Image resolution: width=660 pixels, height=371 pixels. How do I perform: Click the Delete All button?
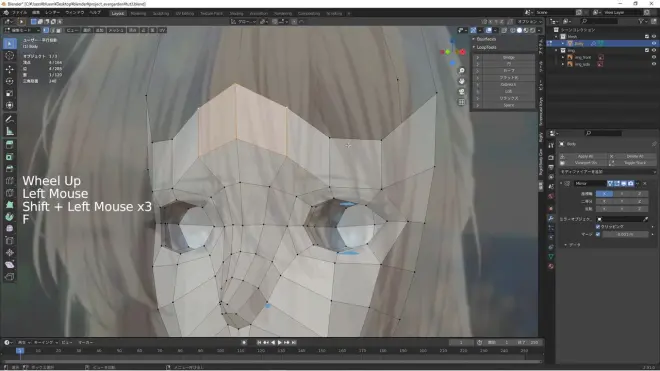pos(635,156)
